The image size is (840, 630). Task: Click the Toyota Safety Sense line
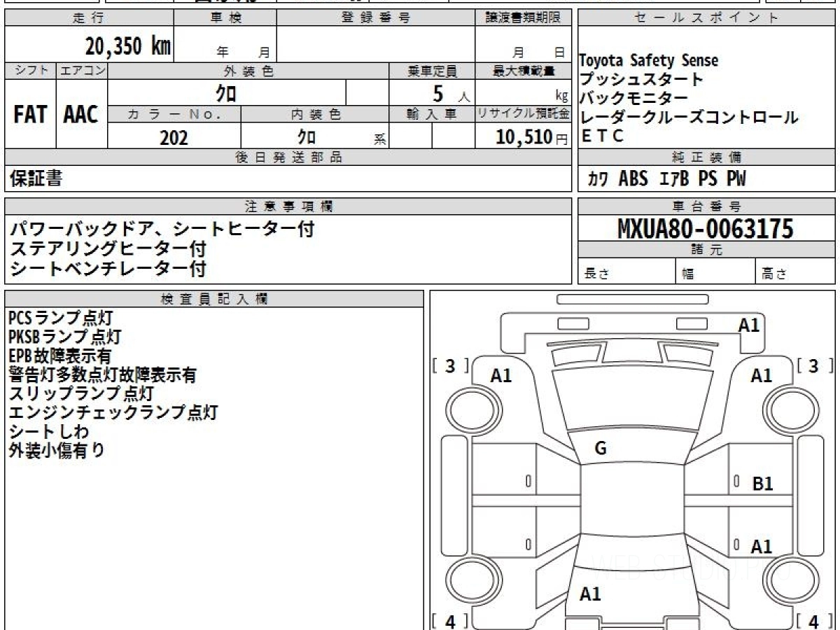649,61
